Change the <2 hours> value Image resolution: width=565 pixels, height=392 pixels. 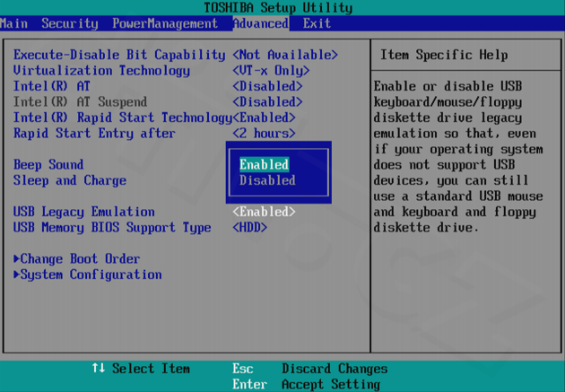(x=265, y=134)
